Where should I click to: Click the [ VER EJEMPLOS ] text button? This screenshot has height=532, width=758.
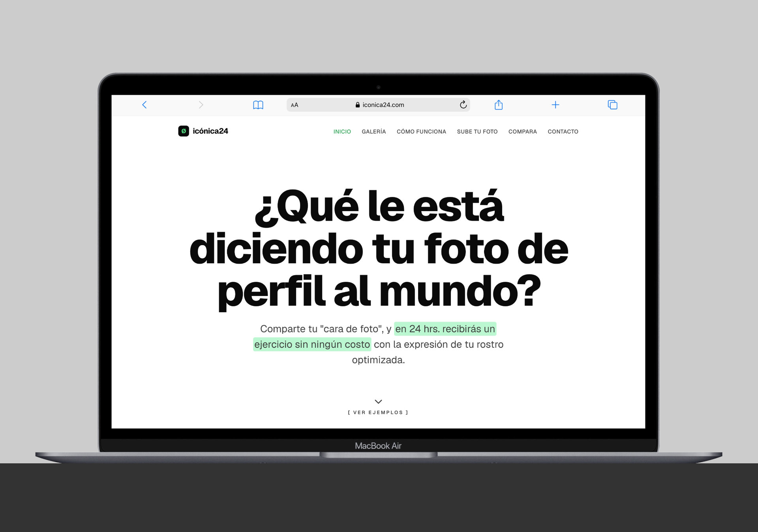point(378,412)
